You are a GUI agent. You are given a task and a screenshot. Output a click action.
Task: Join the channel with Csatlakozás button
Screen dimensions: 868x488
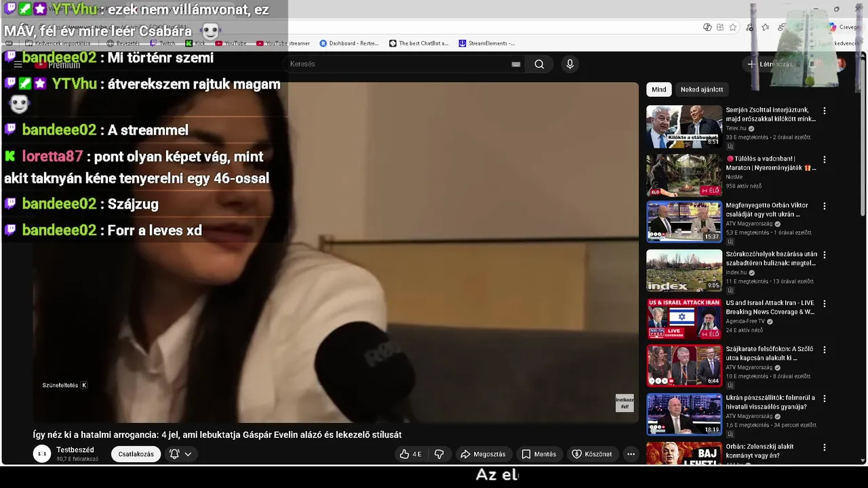coord(136,454)
